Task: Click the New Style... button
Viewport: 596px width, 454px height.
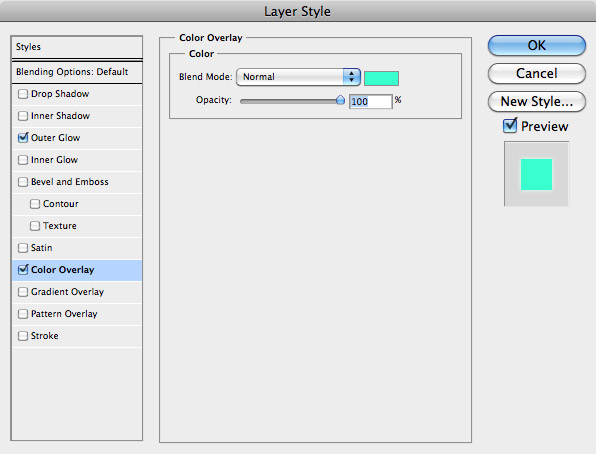Action: [x=537, y=102]
